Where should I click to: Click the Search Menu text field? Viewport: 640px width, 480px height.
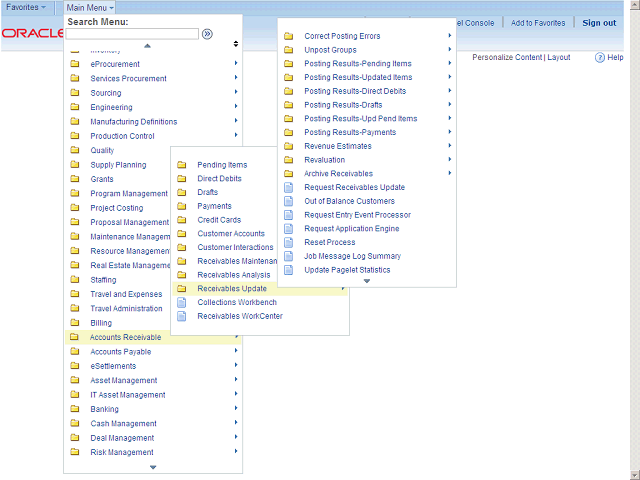[x=132, y=34]
